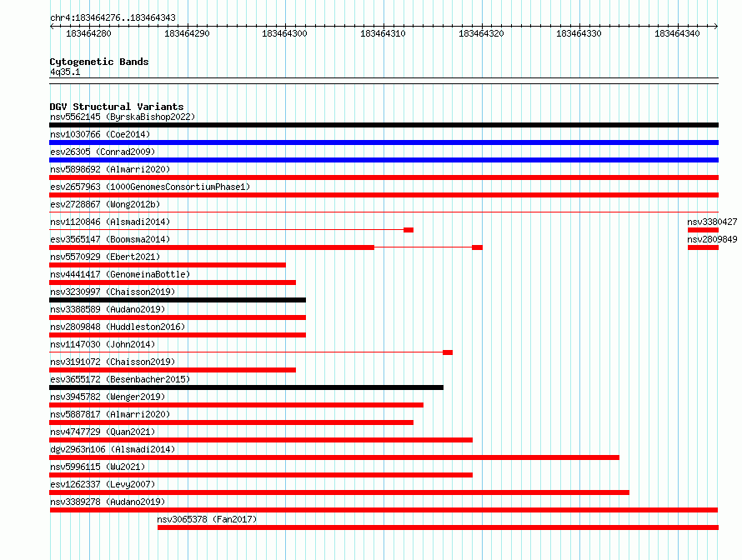Select the red bar under nsv5996115

click(x=261, y=475)
